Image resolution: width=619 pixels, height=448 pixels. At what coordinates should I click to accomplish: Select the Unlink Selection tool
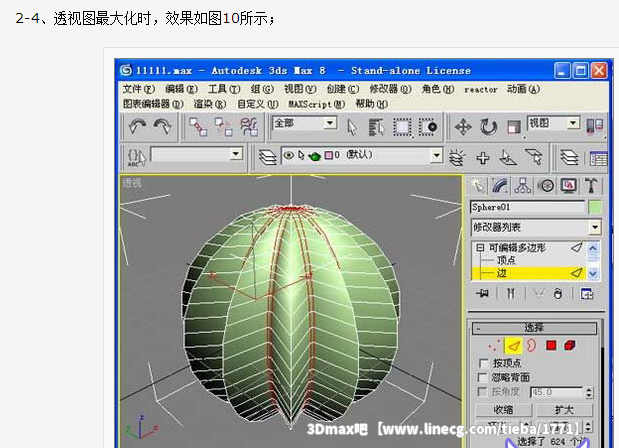pos(223,127)
